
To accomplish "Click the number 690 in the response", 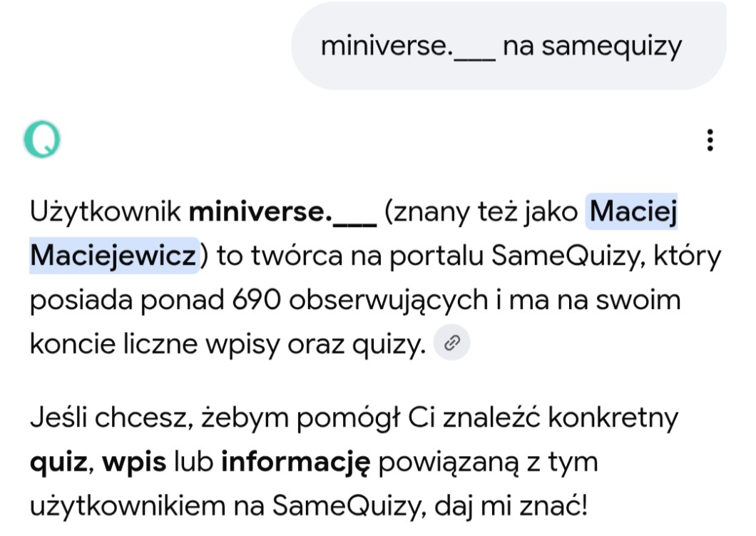I will pos(257,300).
